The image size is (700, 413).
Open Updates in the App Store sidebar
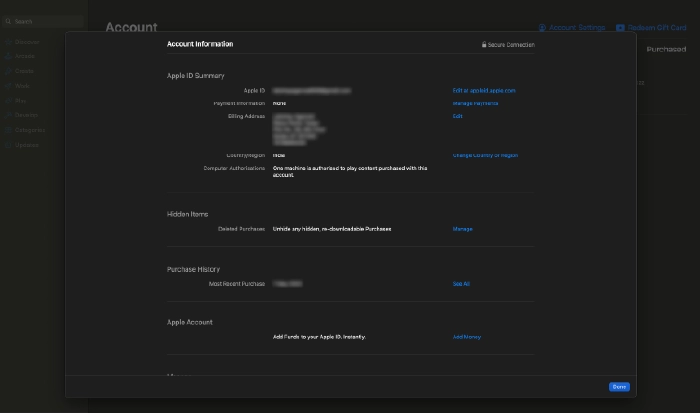27,145
